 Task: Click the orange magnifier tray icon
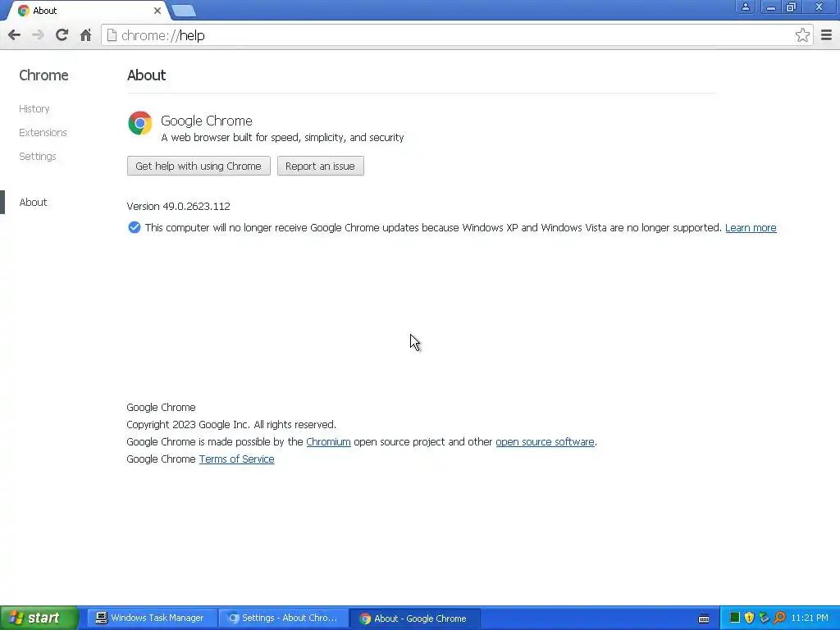(779, 619)
